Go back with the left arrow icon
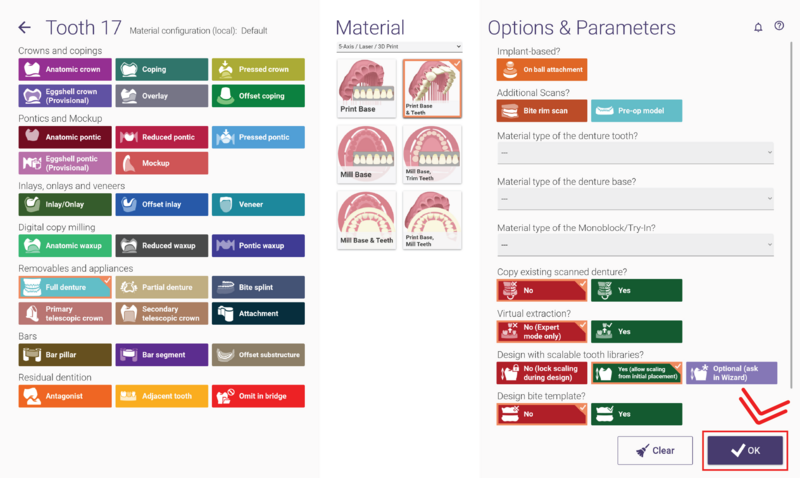 [x=24, y=28]
